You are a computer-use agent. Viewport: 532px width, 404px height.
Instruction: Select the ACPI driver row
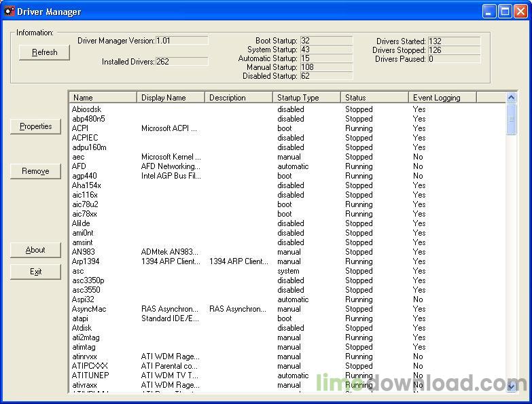click(x=80, y=128)
